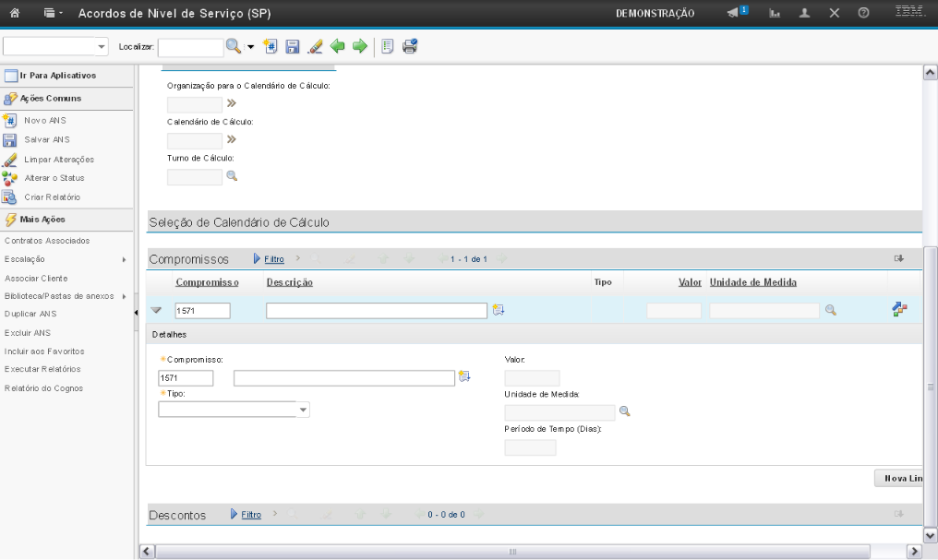Go to previous record with green left arrow
The image size is (938, 560).
[338, 47]
